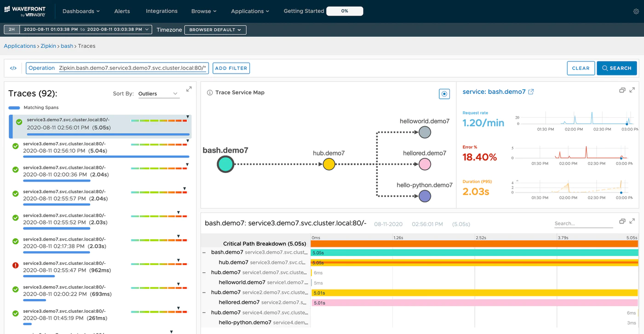The image size is (644, 334).
Task: Select the 962ms trace with an error
Action: click(100, 267)
